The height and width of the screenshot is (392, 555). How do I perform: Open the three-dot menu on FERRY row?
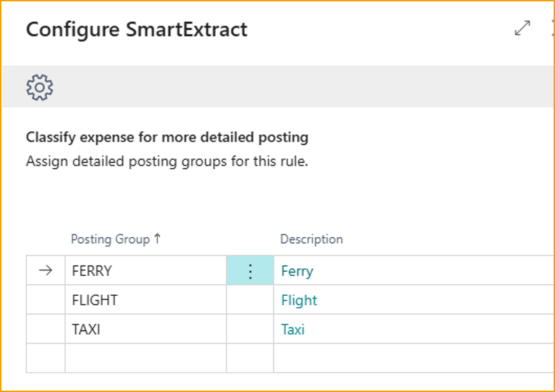coord(250,271)
